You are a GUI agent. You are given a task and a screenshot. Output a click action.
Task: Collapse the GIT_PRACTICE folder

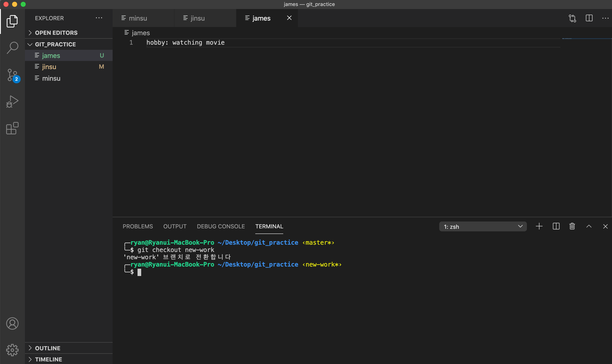coord(55,44)
